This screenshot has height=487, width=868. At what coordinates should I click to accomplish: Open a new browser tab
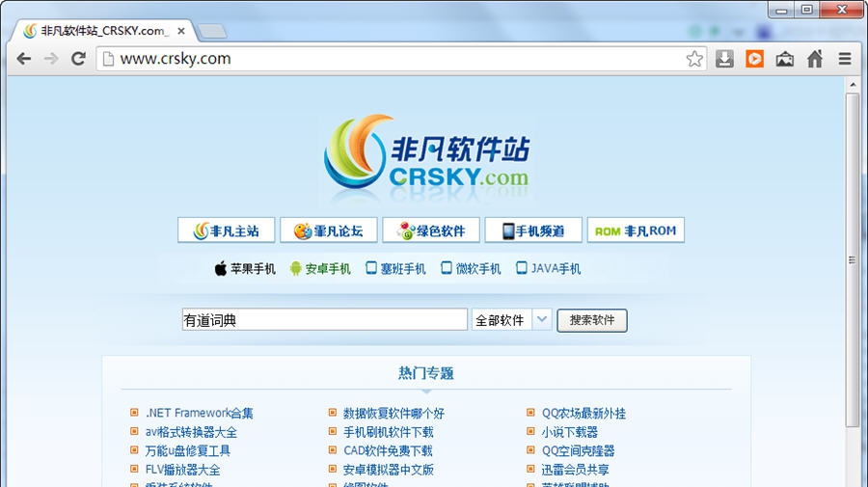[212, 32]
